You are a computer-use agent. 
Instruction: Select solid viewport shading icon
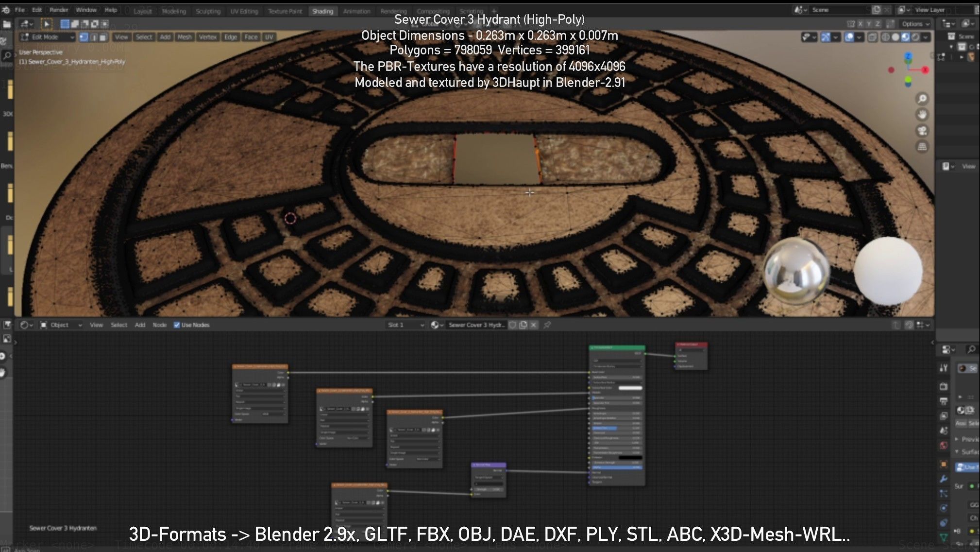(896, 37)
